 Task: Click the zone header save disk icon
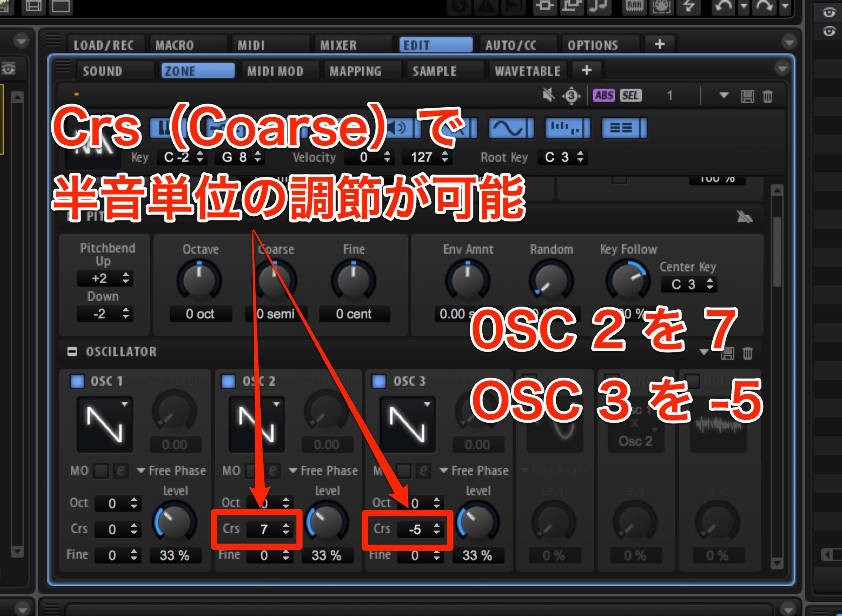[747, 96]
